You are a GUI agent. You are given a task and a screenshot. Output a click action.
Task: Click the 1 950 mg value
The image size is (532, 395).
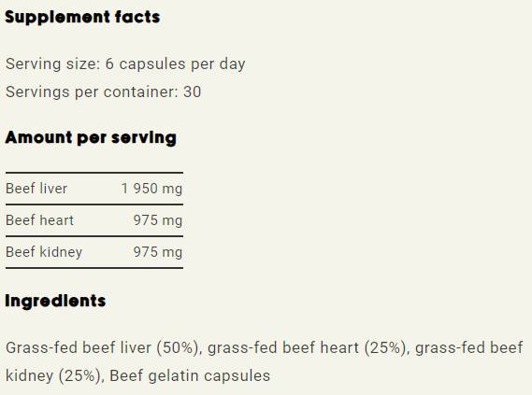[151, 189]
